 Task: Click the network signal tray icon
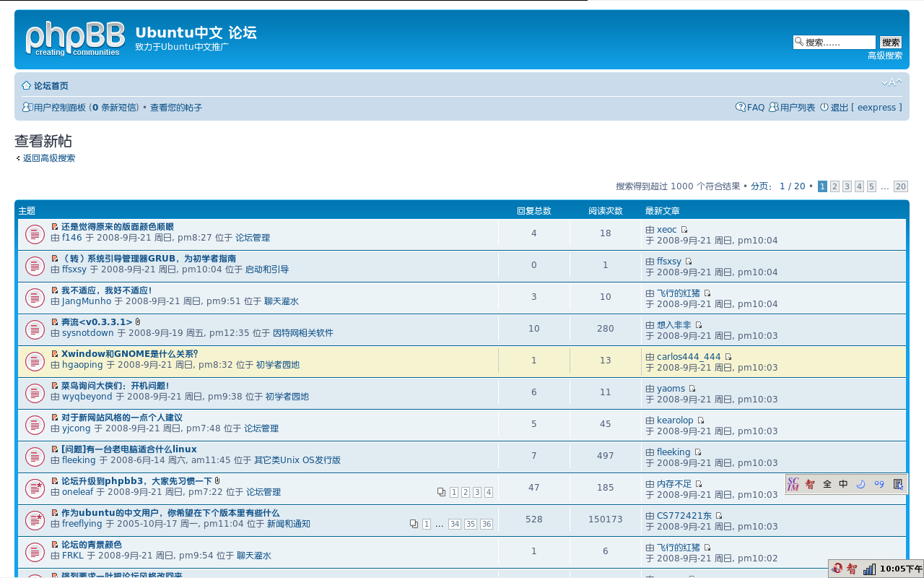(x=869, y=569)
